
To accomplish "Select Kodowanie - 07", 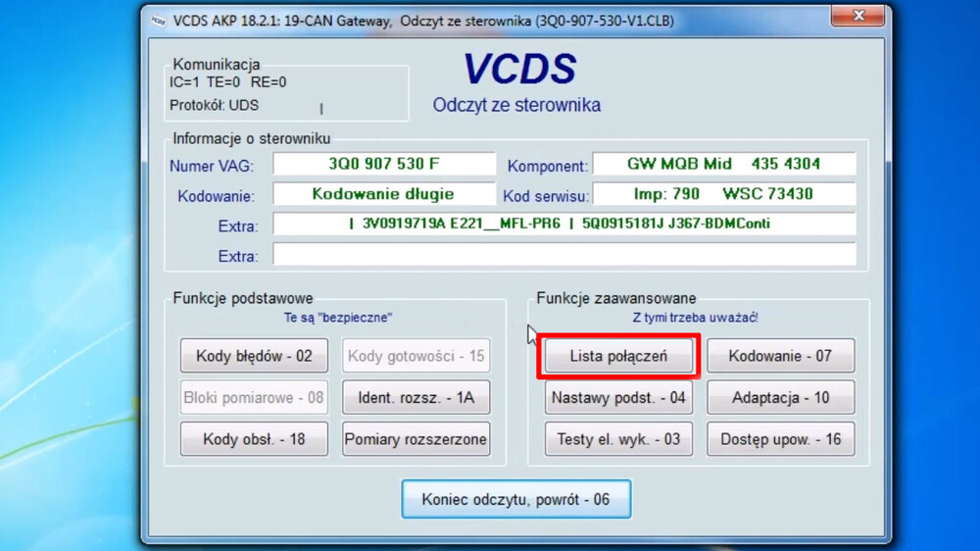I will coord(780,356).
